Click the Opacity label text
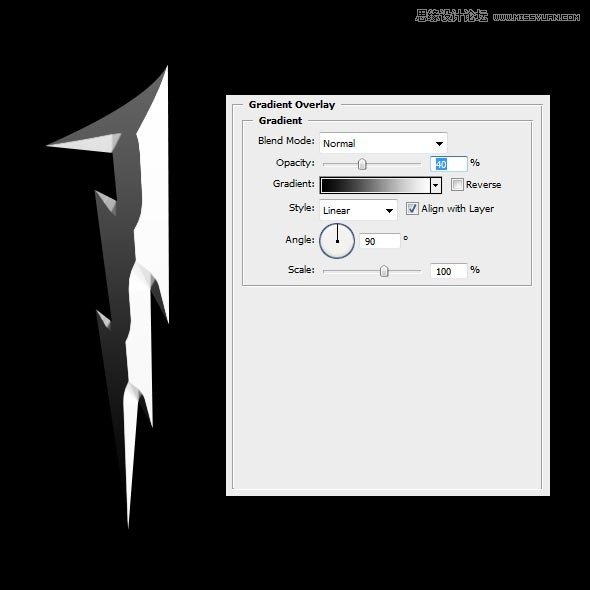This screenshot has height=590, width=590. [295, 163]
